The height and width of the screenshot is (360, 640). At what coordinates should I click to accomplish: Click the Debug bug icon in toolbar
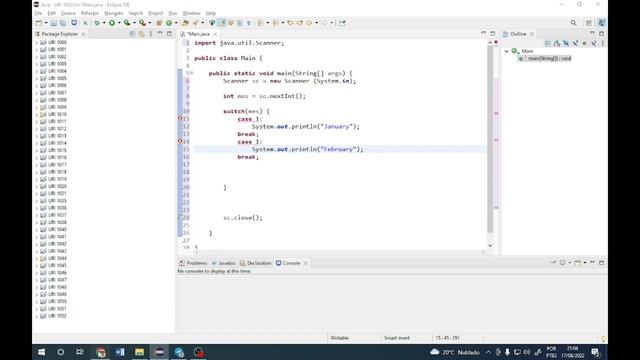(97, 23)
